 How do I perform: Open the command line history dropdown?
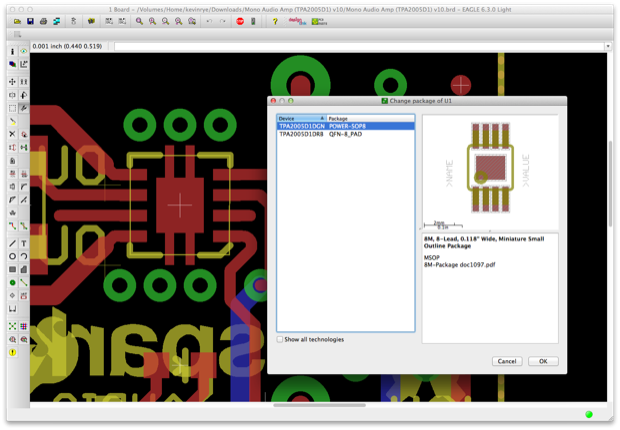[x=608, y=46]
